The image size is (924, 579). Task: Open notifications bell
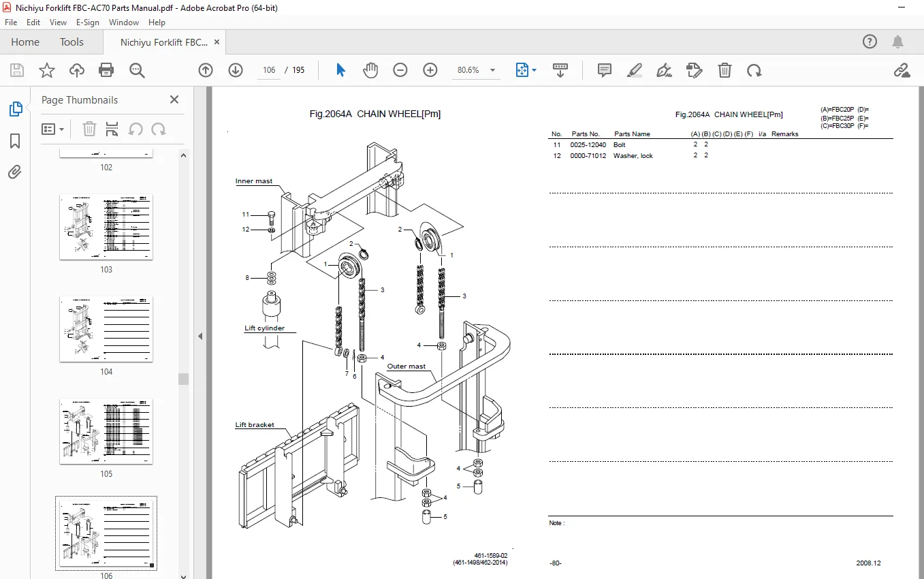coord(898,42)
